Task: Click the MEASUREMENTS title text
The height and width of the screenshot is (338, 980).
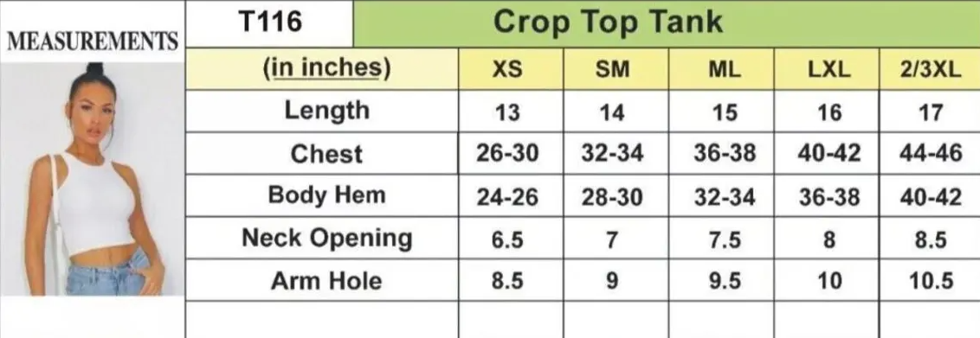Action: [x=93, y=41]
